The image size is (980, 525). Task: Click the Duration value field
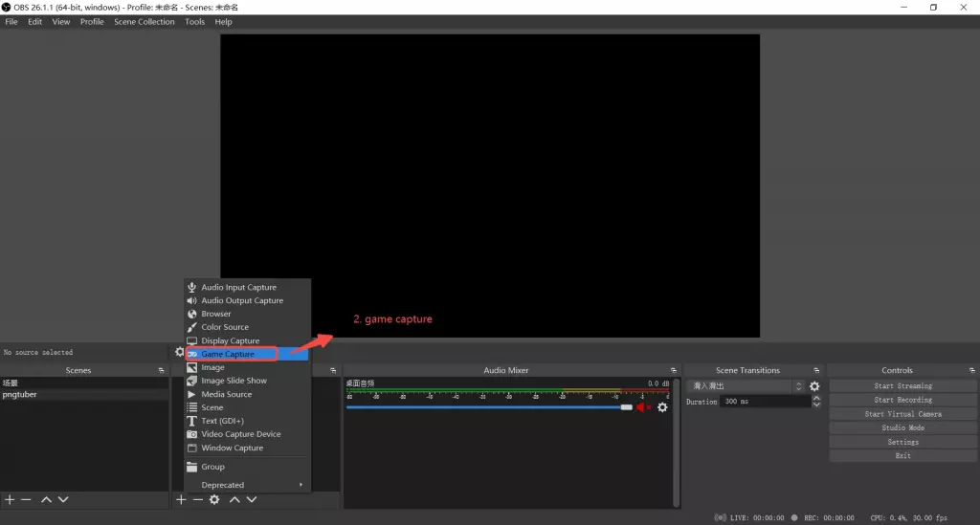(765, 402)
